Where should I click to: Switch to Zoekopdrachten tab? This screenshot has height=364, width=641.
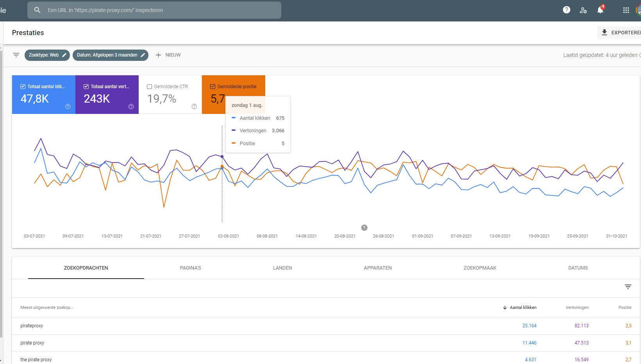click(x=86, y=268)
